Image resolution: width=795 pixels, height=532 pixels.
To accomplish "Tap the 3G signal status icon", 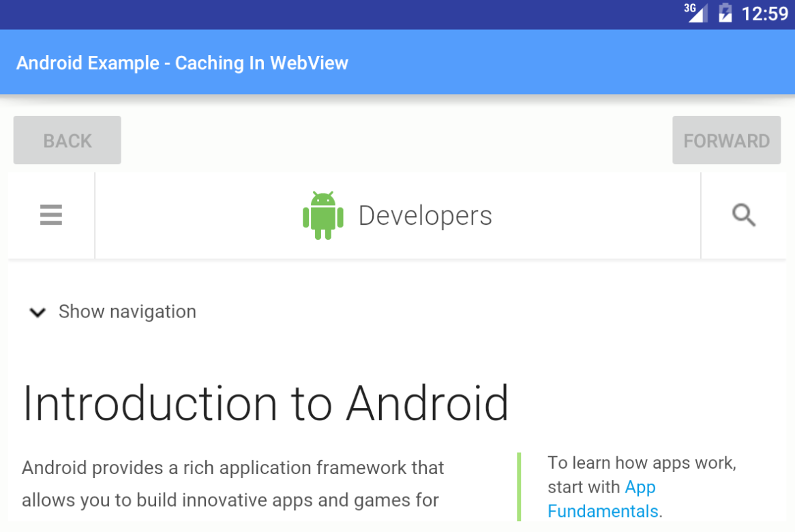I will point(695,13).
